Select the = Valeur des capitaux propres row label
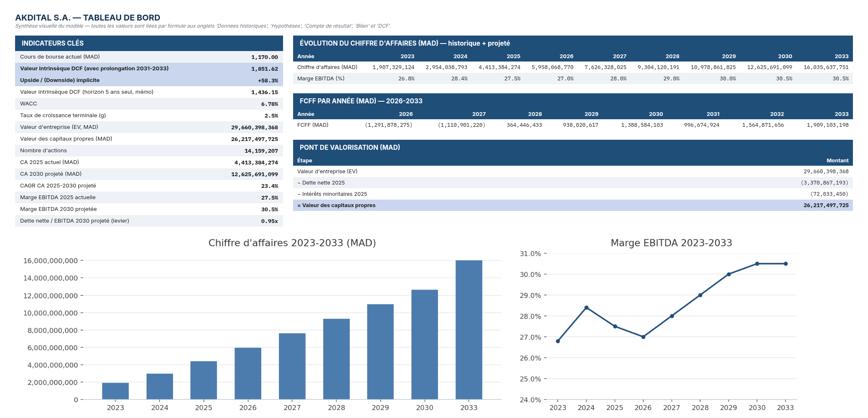The width and height of the screenshot is (868, 418). point(336,205)
